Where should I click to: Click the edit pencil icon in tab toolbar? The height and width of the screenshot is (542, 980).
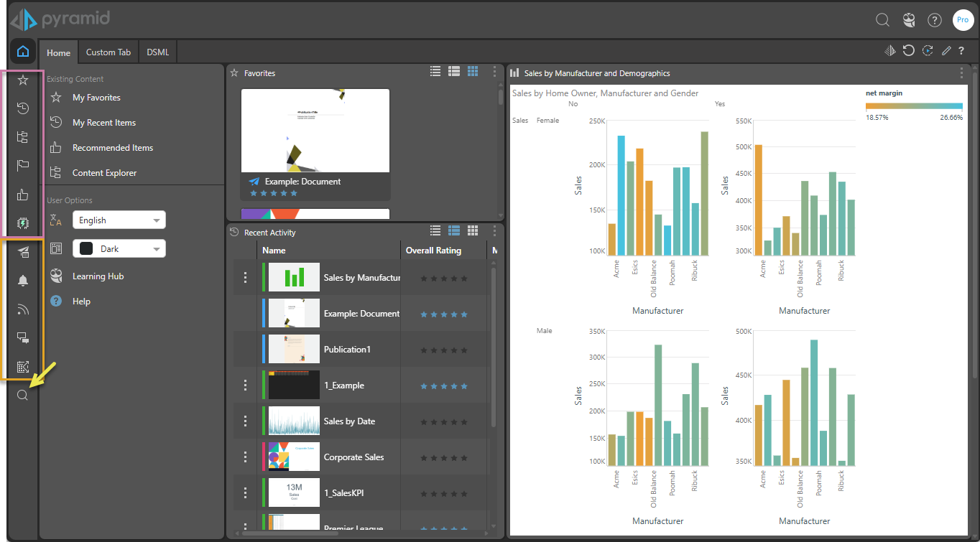click(x=946, y=50)
